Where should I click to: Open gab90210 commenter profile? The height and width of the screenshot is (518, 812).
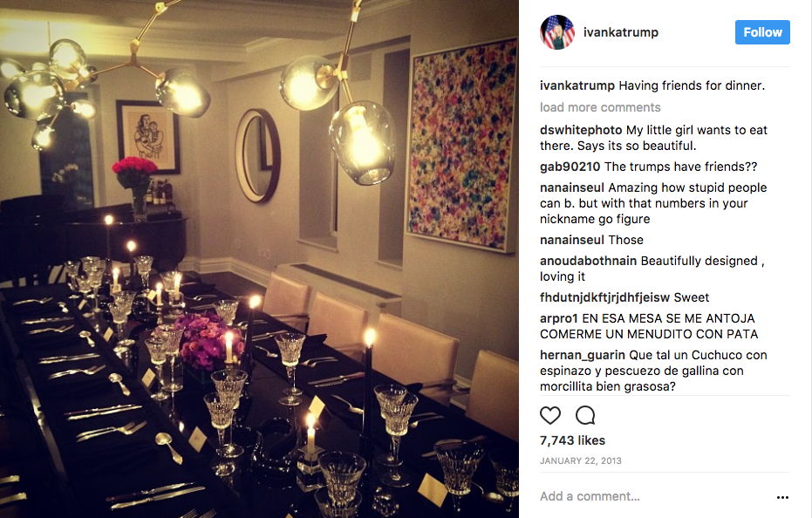coord(570,167)
